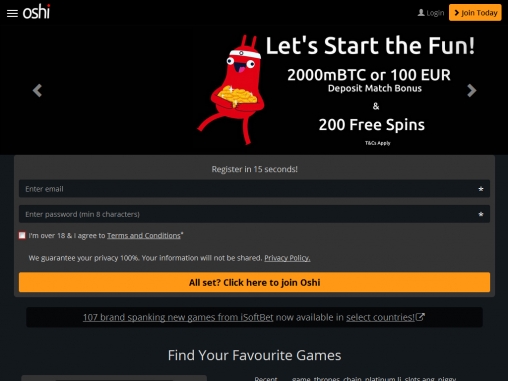Open the select countries link
This screenshot has height=381, width=508.
[x=380, y=317]
